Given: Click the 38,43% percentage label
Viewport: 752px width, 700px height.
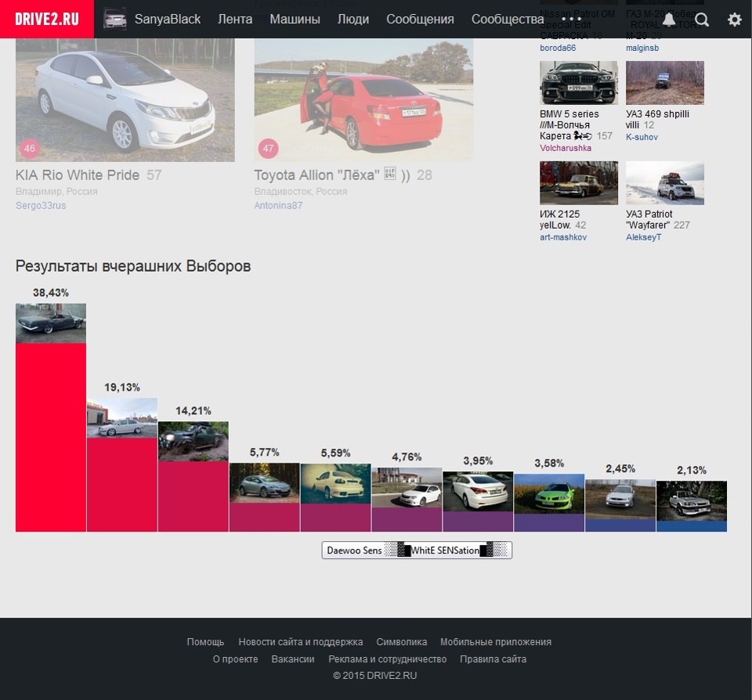Looking at the screenshot, I should (51, 293).
